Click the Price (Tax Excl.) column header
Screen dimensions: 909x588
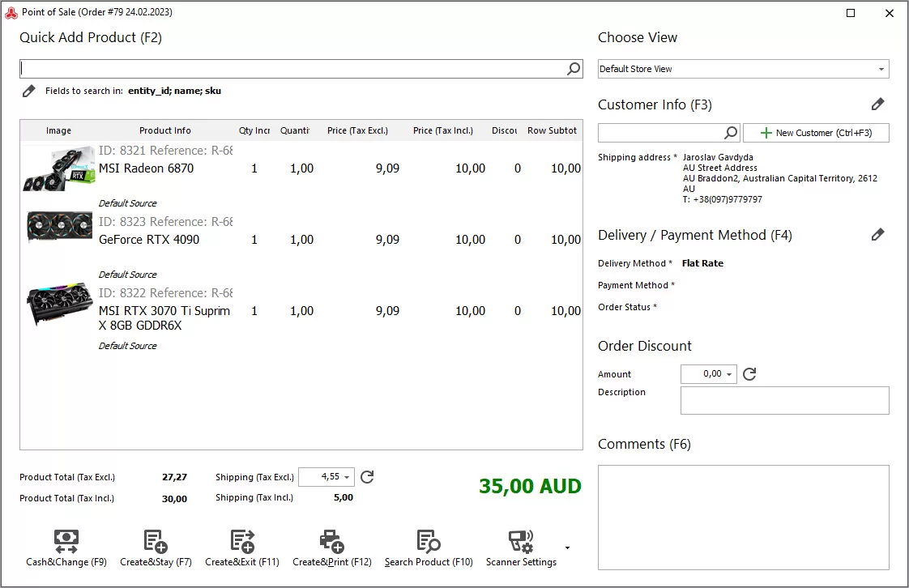[358, 130]
